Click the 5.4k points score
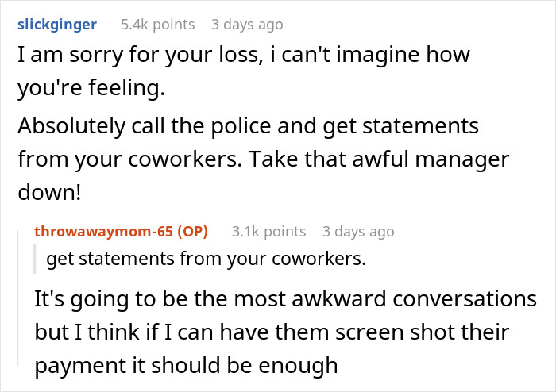The width and height of the screenshot is (556, 392). (157, 25)
